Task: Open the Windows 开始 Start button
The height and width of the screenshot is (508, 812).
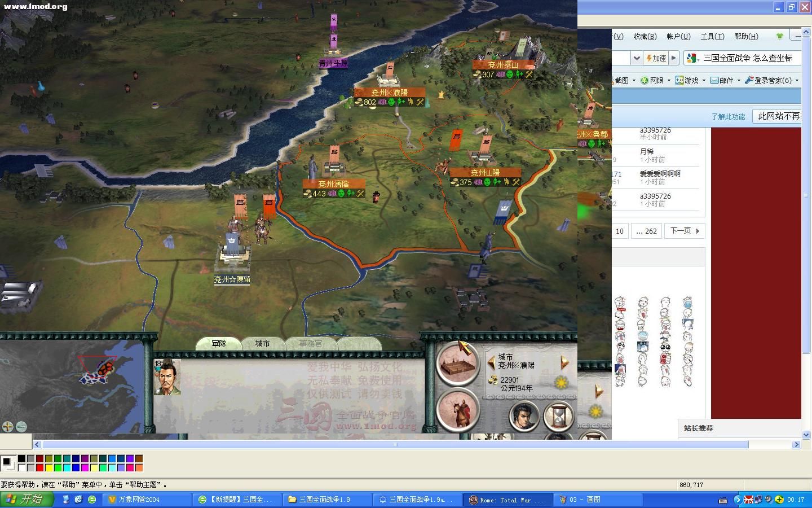Action: 27,500
